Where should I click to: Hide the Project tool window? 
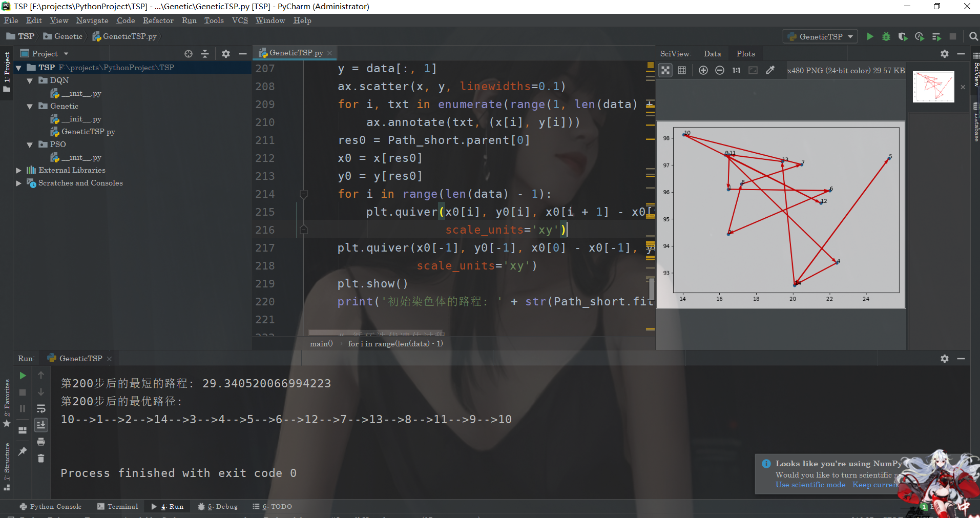243,54
